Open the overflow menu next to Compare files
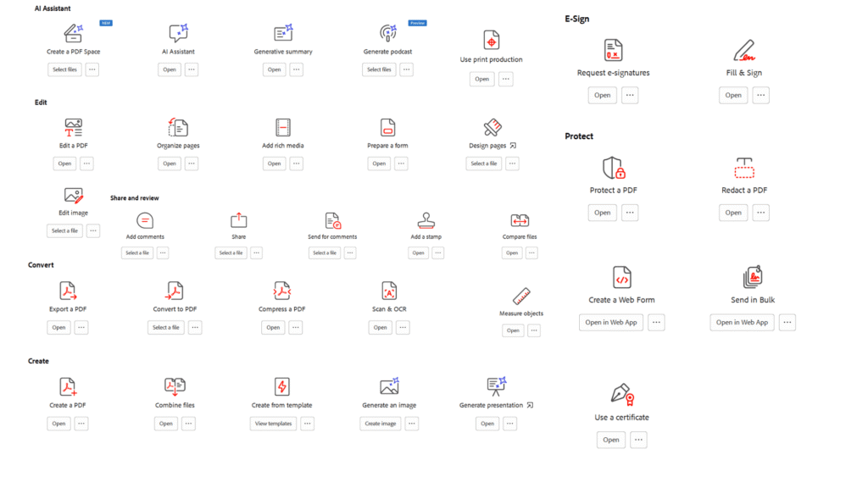The height and width of the screenshot is (488, 868). [533, 252]
